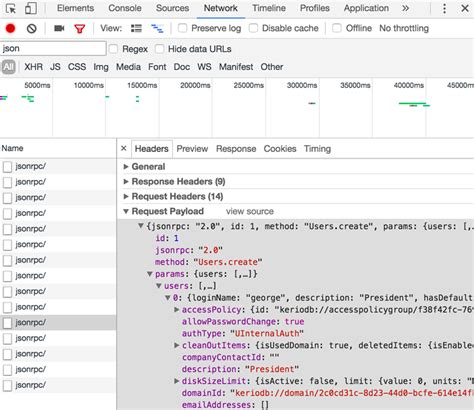Open the No throttling dropdown
The image size is (474, 410).
[404, 28]
